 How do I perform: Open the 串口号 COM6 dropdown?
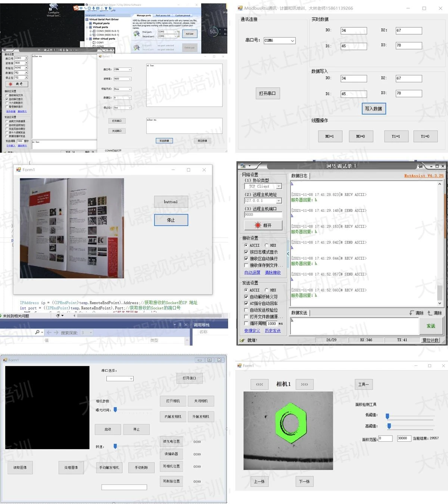(292, 40)
